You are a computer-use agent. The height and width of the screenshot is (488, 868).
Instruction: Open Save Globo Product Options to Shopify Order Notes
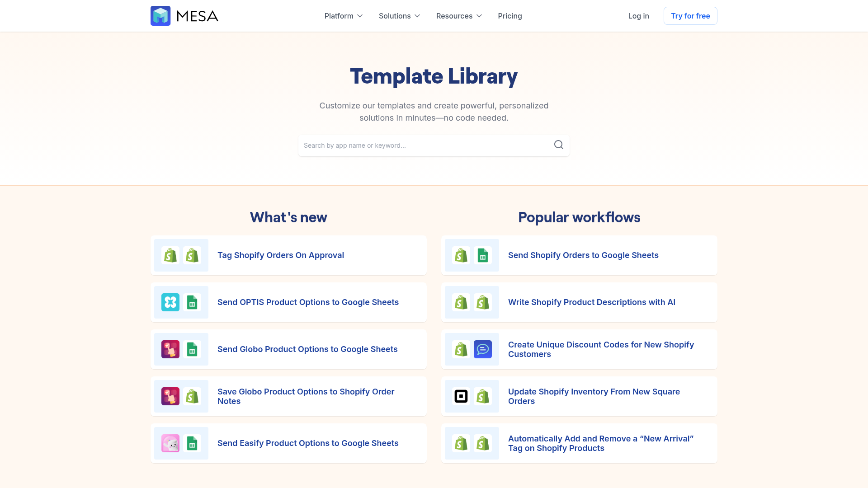[x=288, y=396]
